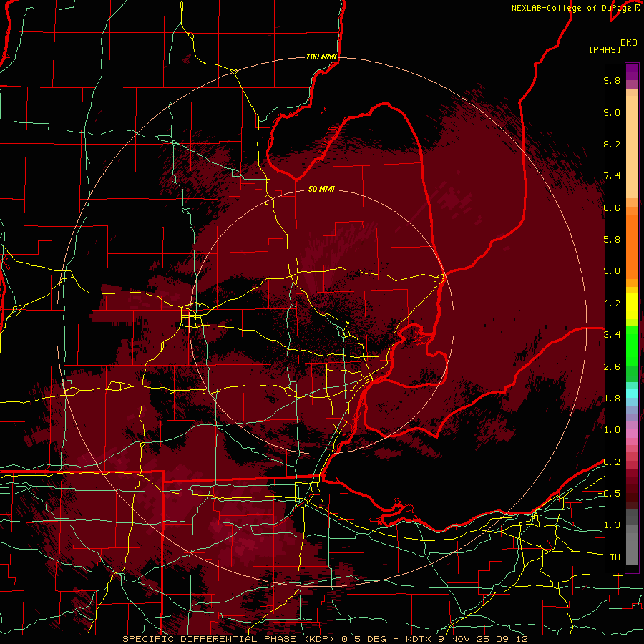Click the 100 NMI range ring label

(x=321, y=57)
